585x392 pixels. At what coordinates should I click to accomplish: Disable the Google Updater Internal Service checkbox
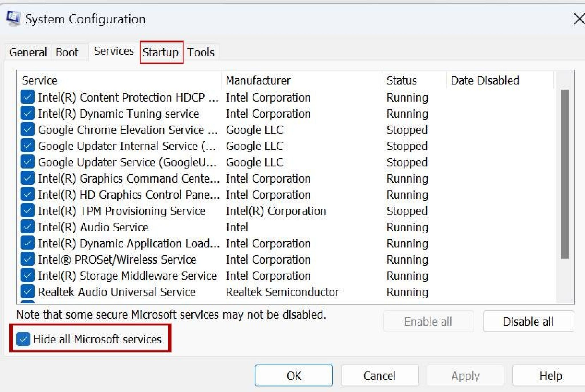[x=27, y=146]
